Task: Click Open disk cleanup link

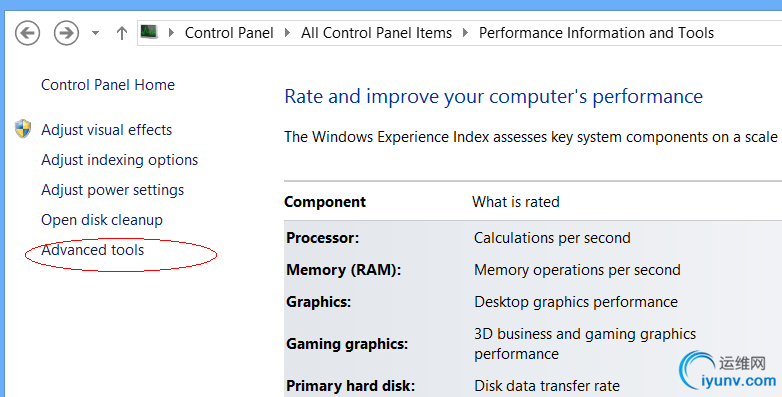Action: 102,220
